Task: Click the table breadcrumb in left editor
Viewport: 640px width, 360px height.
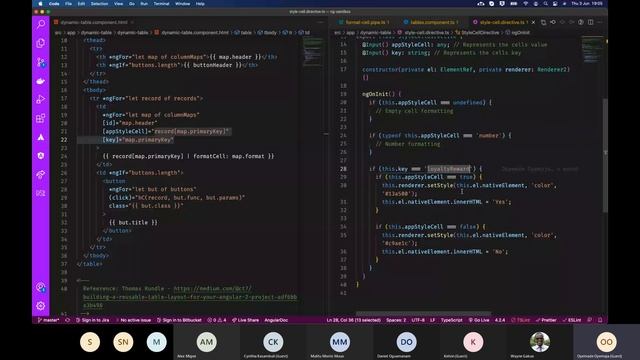Action: pos(243,33)
